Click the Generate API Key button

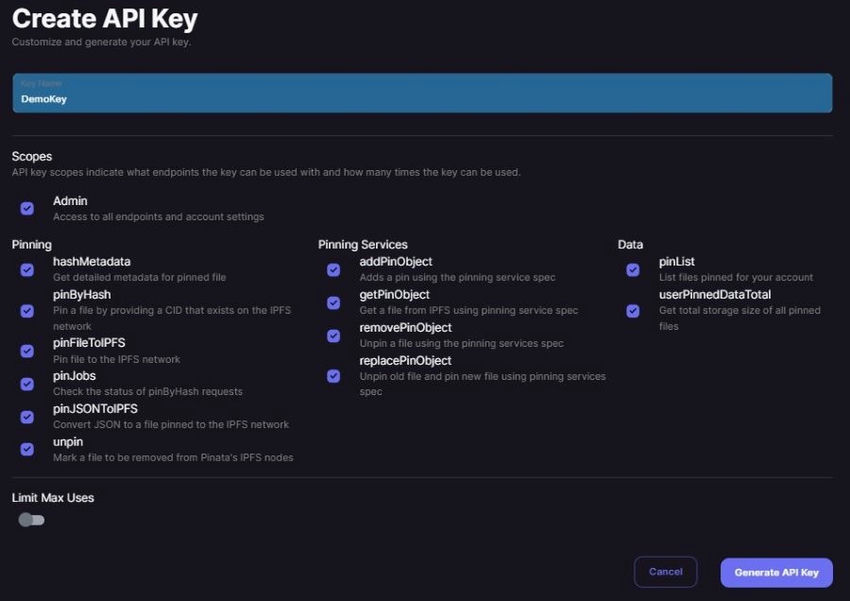[776, 571]
